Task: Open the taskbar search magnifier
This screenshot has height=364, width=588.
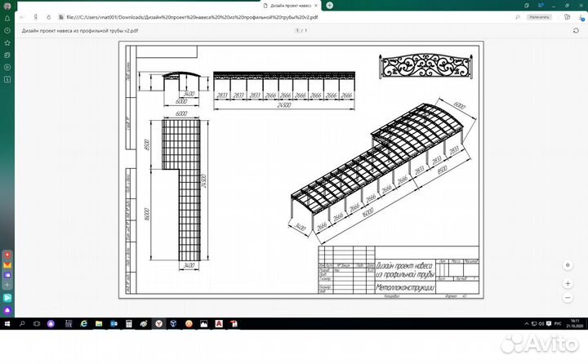Action: pyautogui.click(x=22, y=324)
